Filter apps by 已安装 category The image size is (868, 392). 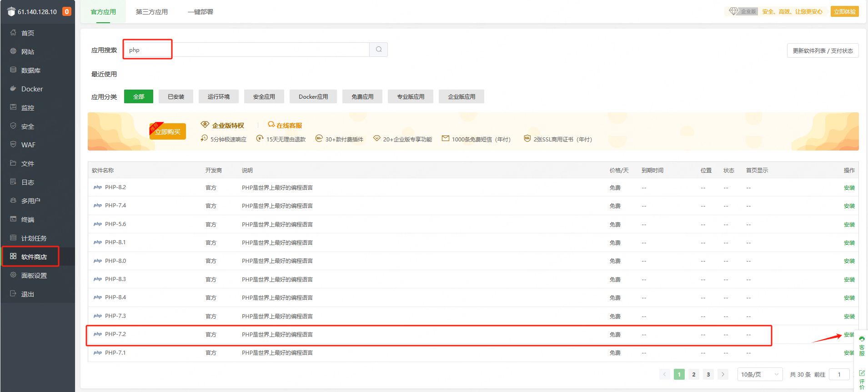pyautogui.click(x=176, y=96)
